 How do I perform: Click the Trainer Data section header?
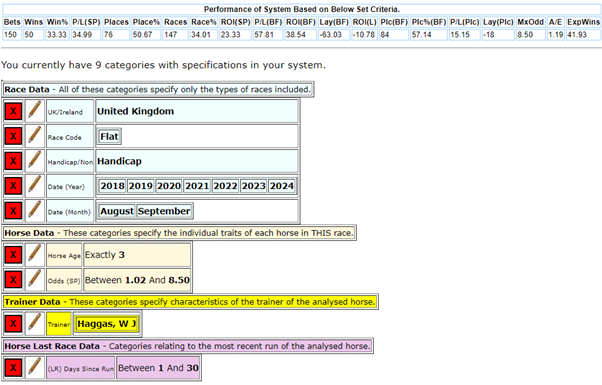190,302
